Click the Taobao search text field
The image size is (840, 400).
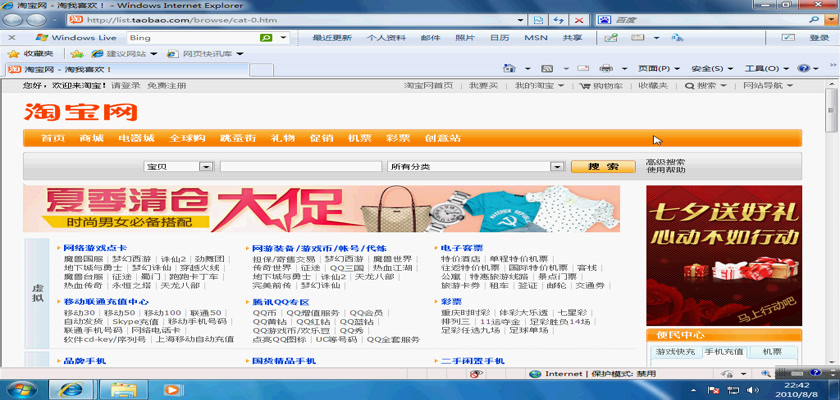click(300, 167)
